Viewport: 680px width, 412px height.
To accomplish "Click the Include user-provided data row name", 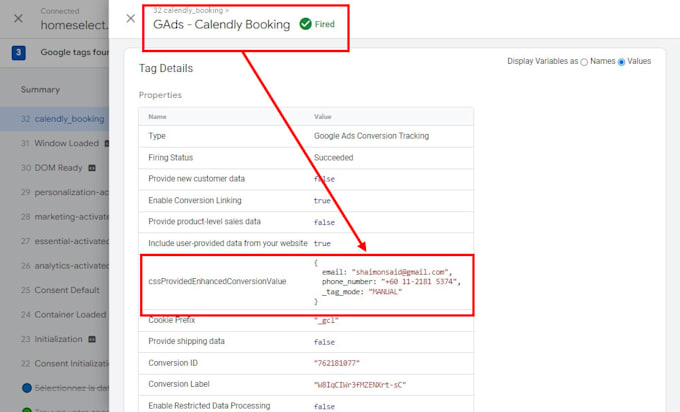I will [228, 243].
